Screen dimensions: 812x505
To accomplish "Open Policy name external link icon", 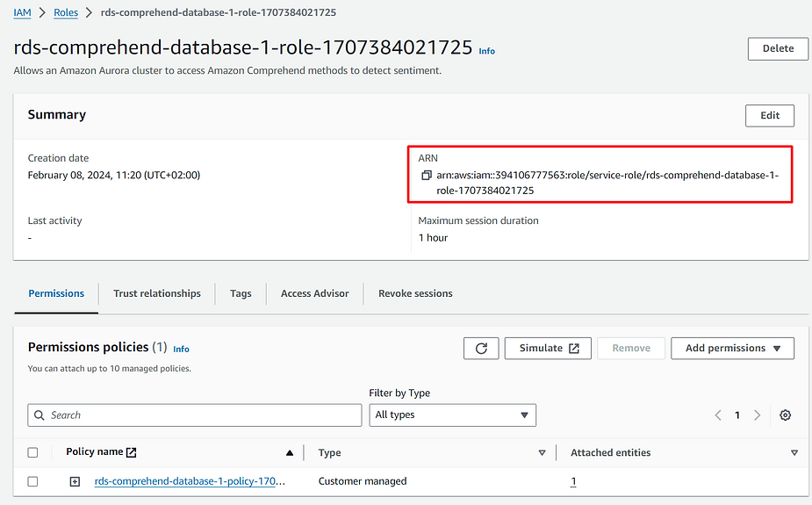I will [x=132, y=452].
